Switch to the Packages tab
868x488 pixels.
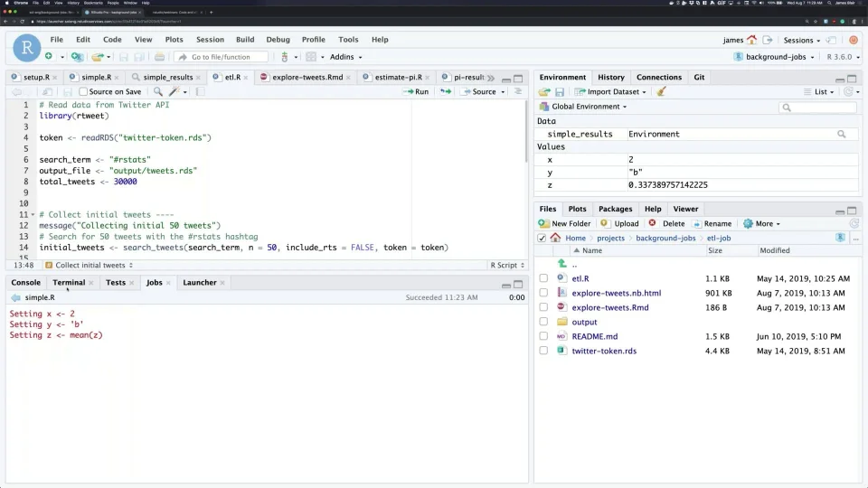(615, 209)
